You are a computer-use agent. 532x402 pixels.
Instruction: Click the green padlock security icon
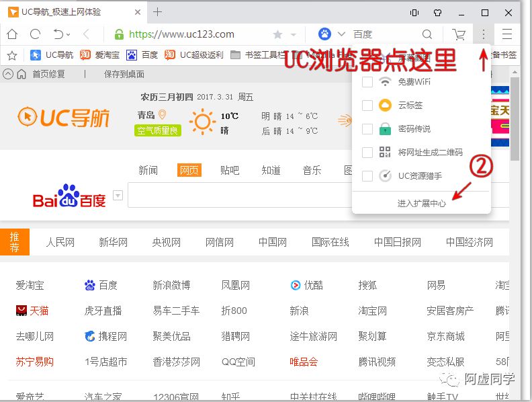(119, 34)
